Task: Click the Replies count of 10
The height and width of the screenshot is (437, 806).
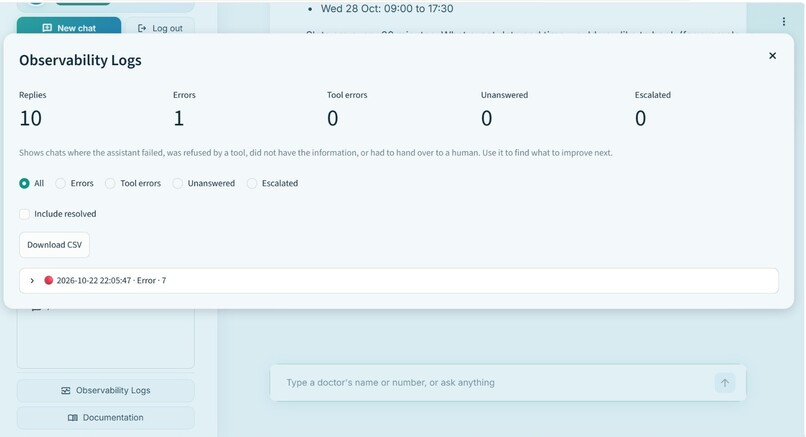Action: pyautogui.click(x=30, y=118)
